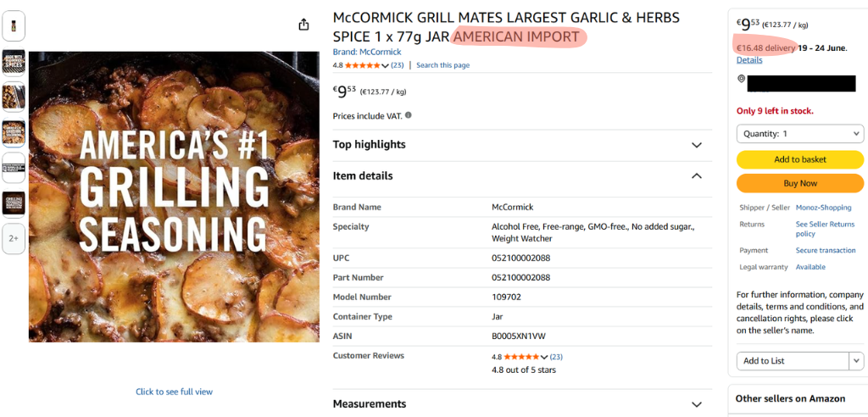Viewport: 868px width, 417px height.
Task: Click the star rating below the brand
Action: (x=363, y=65)
